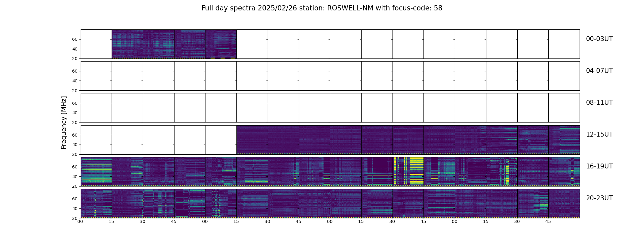This screenshot has height=245, width=644.
Task: Open the 20:45 spectrogram panel in 20-23UT row
Action: [190, 203]
